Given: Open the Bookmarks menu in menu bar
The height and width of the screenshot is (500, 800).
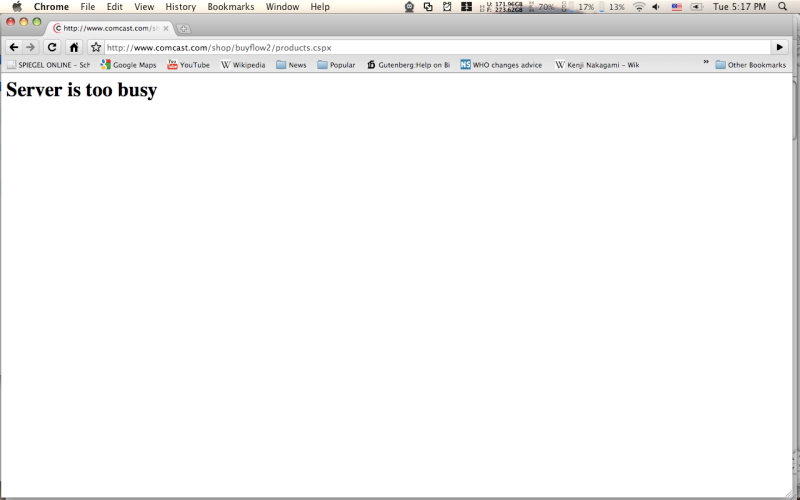Looking at the screenshot, I should pyautogui.click(x=231, y=7).
